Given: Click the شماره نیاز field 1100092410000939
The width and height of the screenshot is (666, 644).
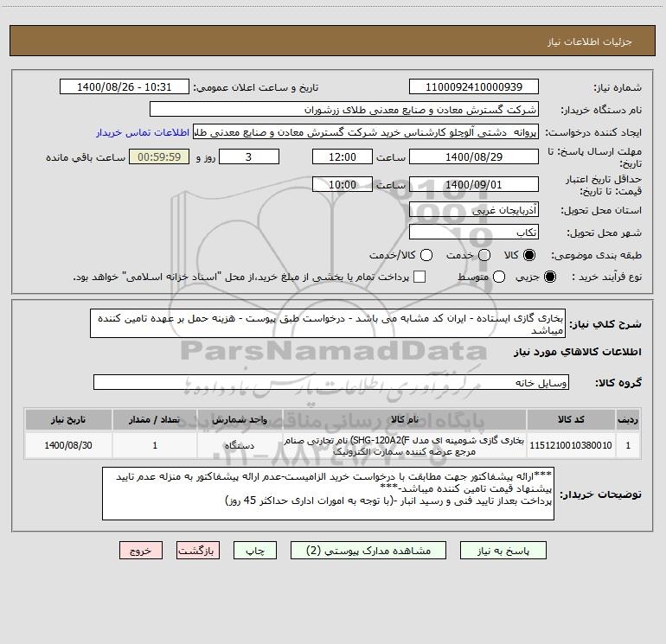Looking at the screenshot, I should [x=474, y=86].
